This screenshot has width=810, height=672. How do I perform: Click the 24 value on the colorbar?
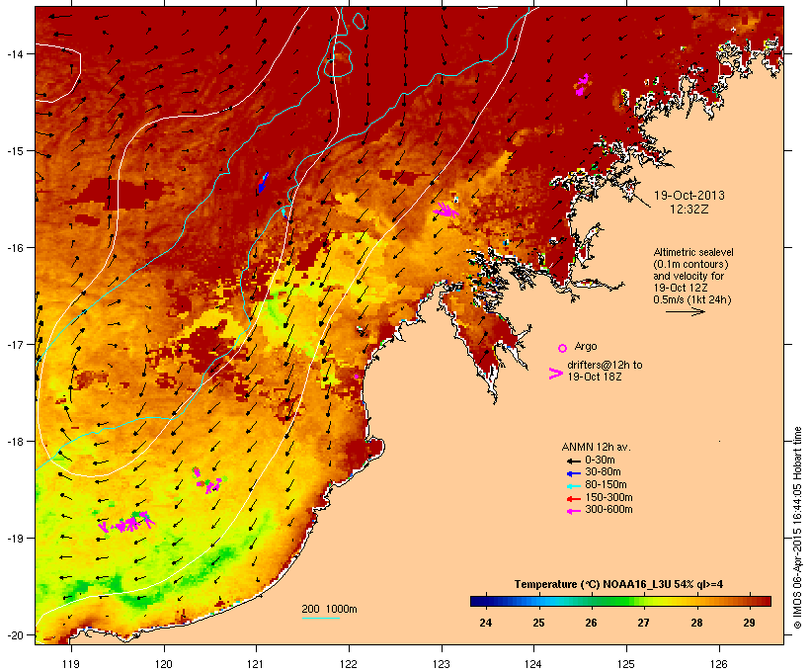click(486, 623)
